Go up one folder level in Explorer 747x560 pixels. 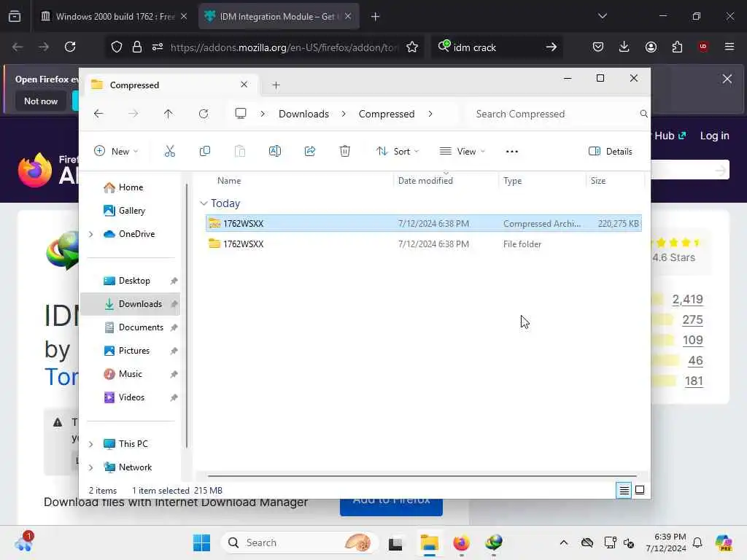(x=169, y=114)
